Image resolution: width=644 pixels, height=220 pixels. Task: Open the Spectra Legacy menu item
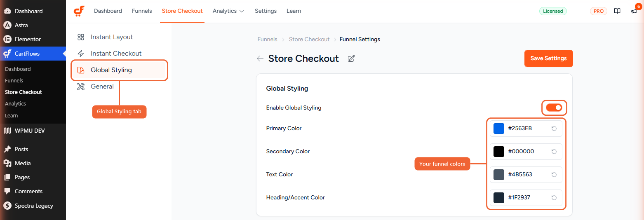[33, 206]
